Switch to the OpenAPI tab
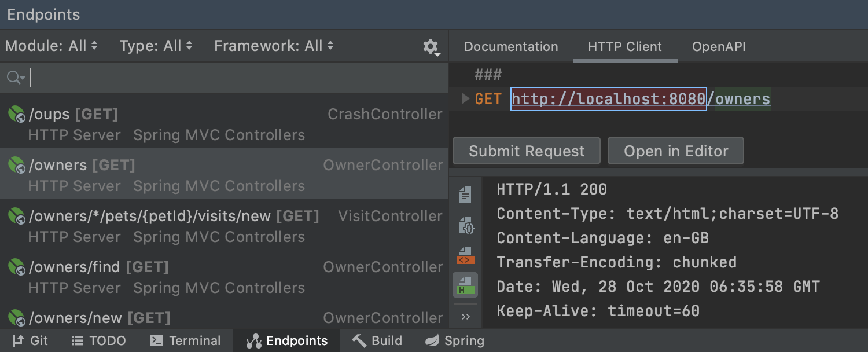 coord(719,47)
